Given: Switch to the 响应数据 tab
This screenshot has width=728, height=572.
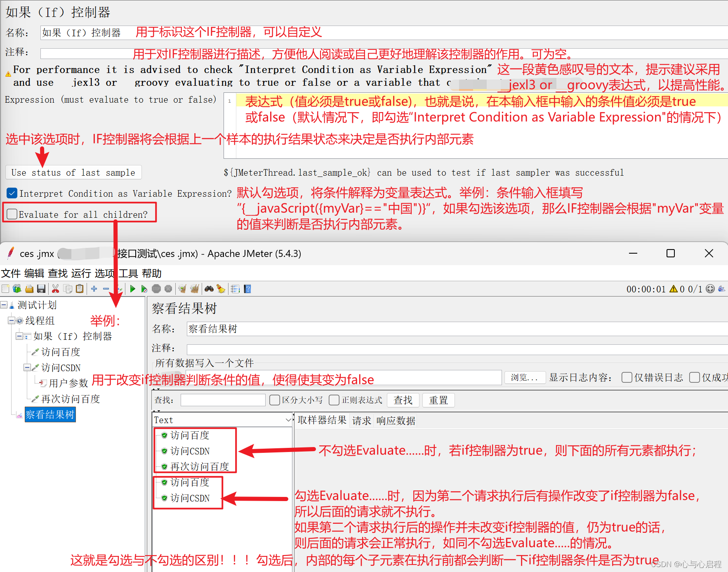Looking at the screenshot, I should pyautogui.click(x=396, y=420).
